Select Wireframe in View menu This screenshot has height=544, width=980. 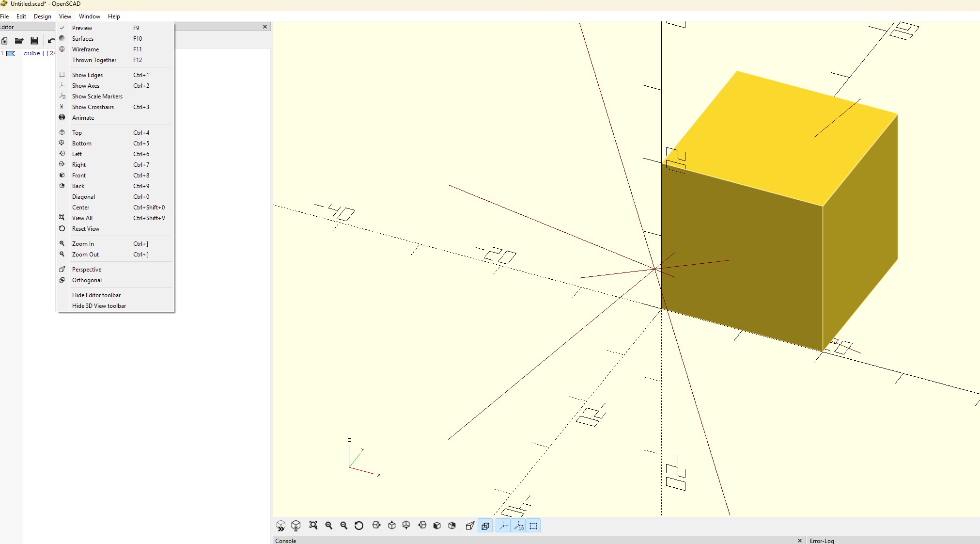[x=115, y=49]
